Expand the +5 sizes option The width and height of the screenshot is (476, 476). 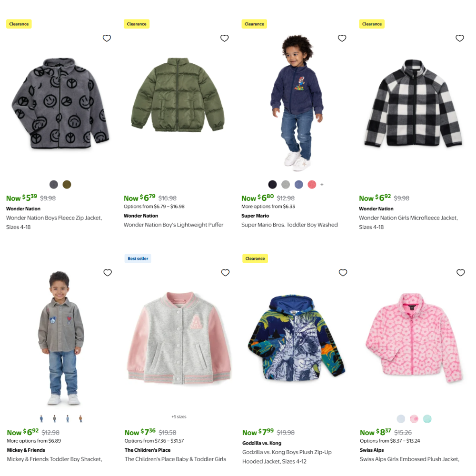pyautogui.click(x=179, y=416)
